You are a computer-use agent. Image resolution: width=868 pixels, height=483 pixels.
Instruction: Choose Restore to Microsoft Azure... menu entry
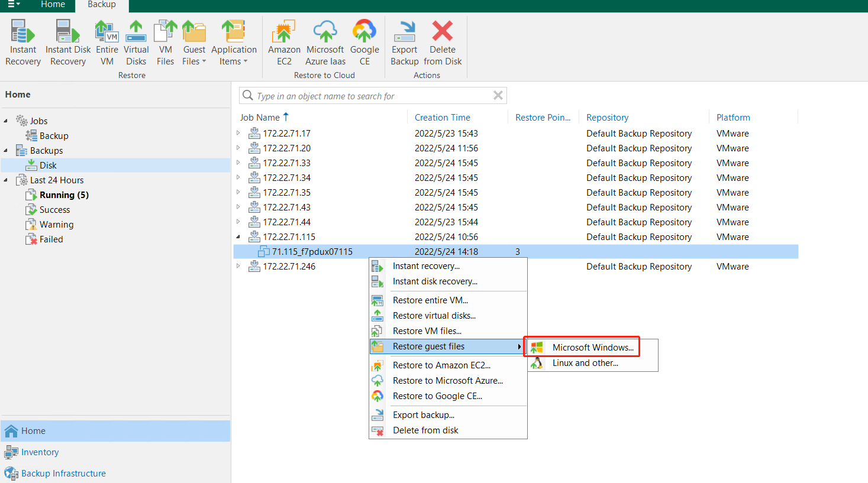(448, 381)
